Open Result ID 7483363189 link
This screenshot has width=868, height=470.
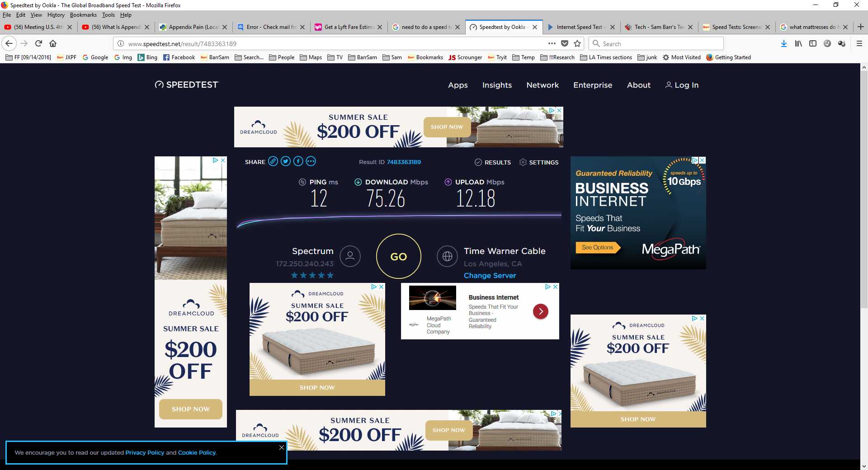[x=404, y=162]
